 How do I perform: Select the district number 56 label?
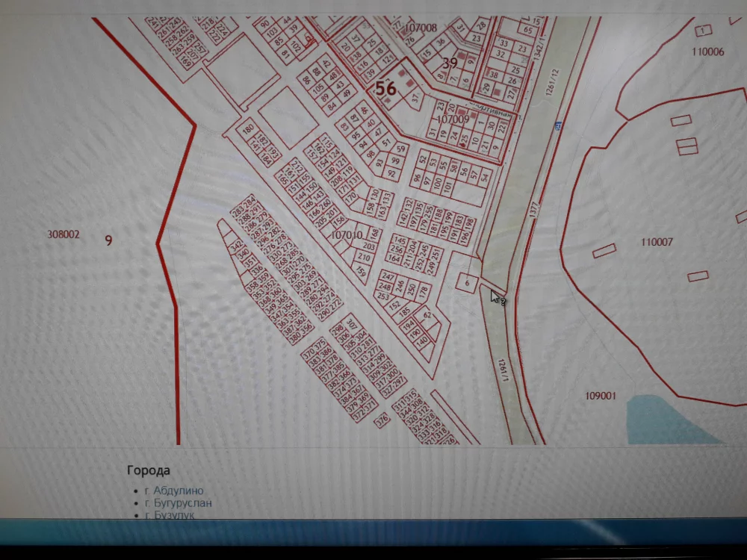point(385,88)
